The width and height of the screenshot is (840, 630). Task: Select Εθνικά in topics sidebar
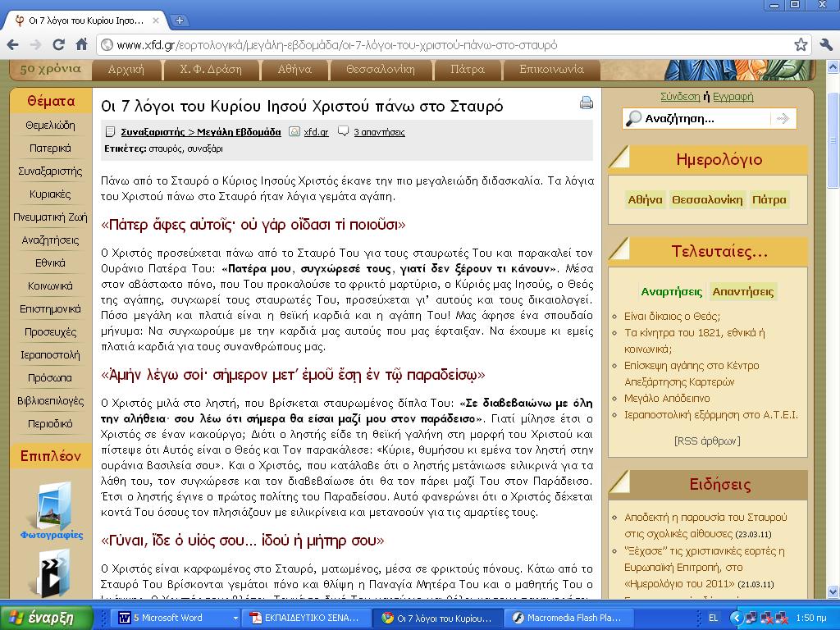coord(50,263)
